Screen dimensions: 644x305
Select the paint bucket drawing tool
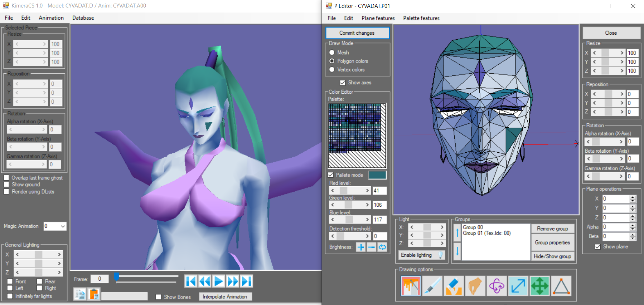(x=411, y=286)
